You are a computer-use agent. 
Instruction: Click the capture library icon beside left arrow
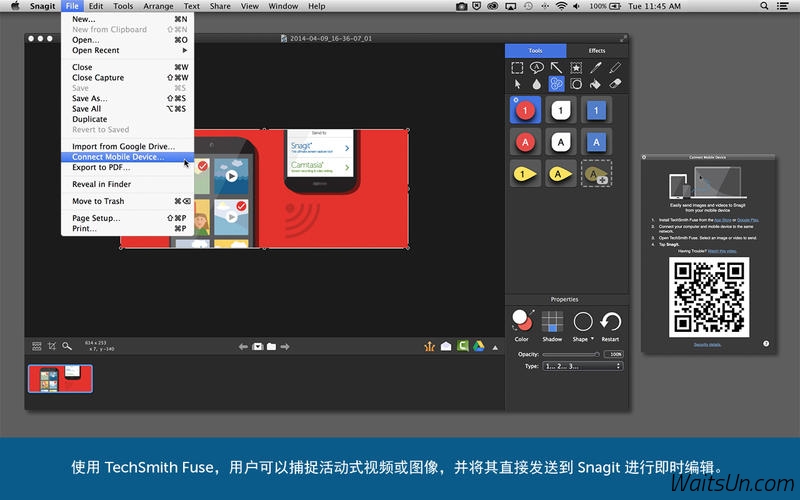[x=258, y=347]
